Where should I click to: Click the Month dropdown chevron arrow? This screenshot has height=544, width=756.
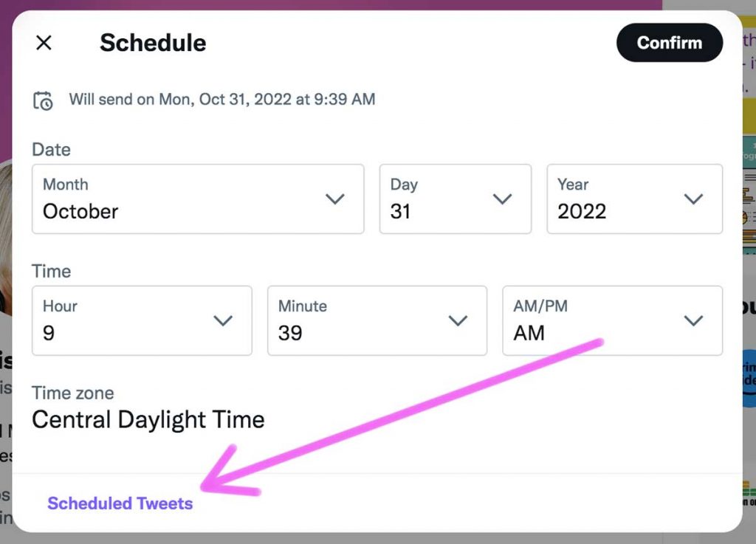tap(336, 199)
